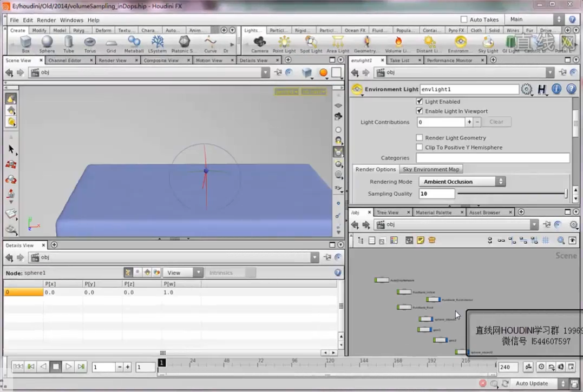Add a Distant Light from the shelf
Image resolution: width=583 pixels, height=392 pixels.
(429, 44)
